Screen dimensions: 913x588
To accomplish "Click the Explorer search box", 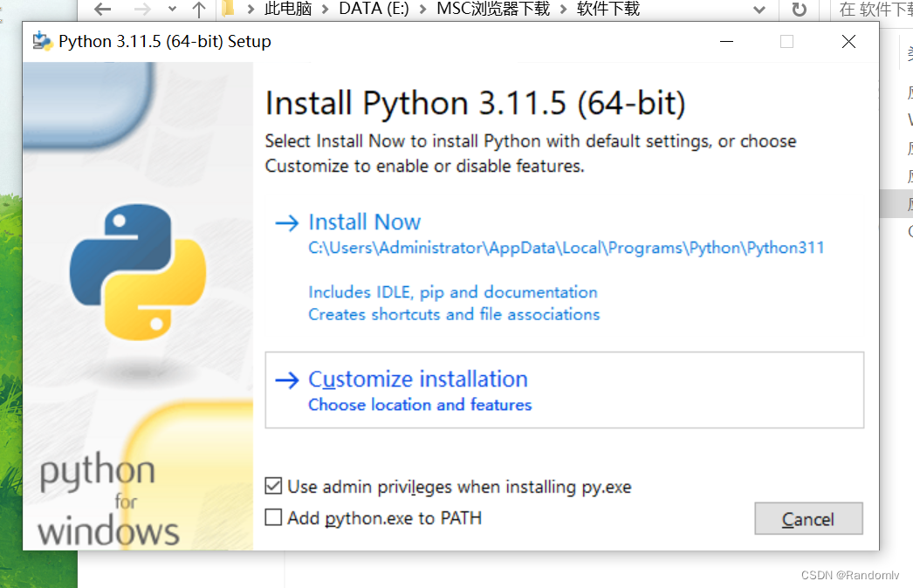I will click(x=872, y=9).
